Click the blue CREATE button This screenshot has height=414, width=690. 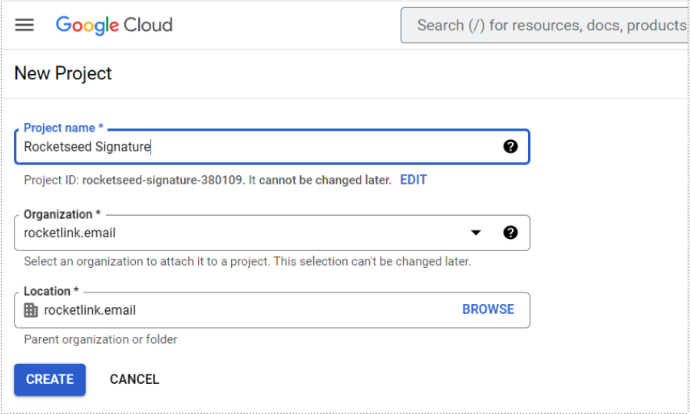[50, 379]
